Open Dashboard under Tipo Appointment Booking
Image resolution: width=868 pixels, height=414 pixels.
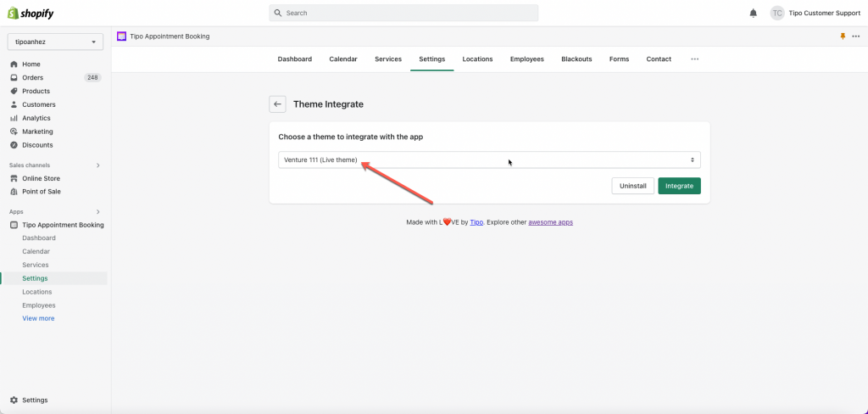(39, 238)
